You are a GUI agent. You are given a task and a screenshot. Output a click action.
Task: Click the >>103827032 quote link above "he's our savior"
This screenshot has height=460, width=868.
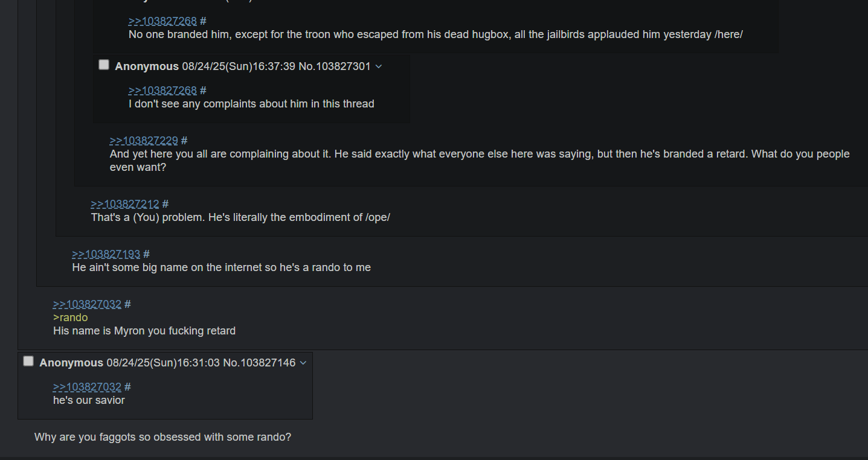coord(87,387)
